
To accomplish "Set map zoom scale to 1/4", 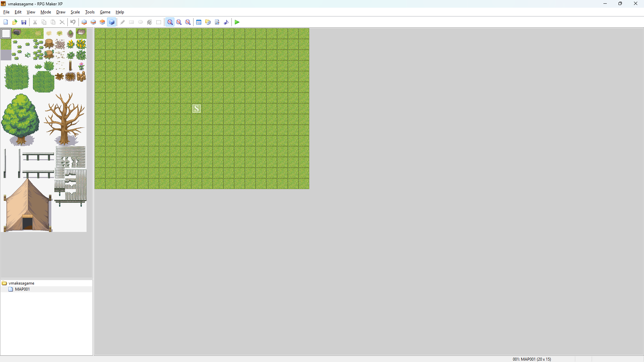I will [x=188, y=22].
